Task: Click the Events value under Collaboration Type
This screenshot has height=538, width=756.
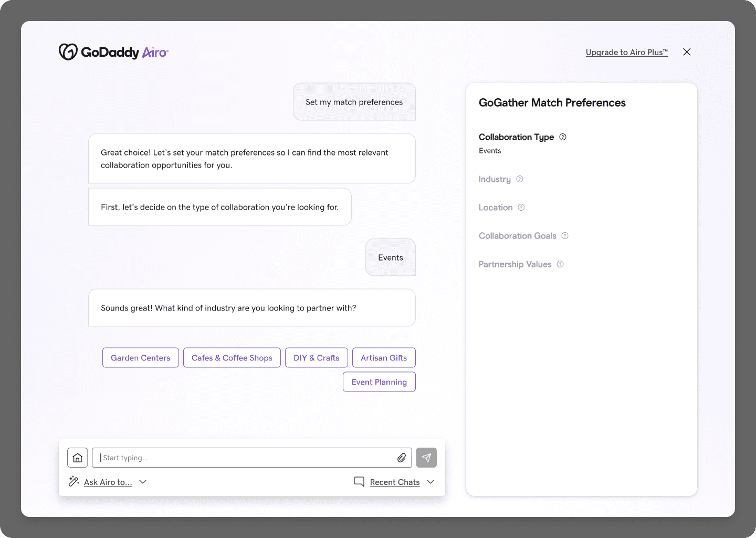Action: tap(490, 151)
